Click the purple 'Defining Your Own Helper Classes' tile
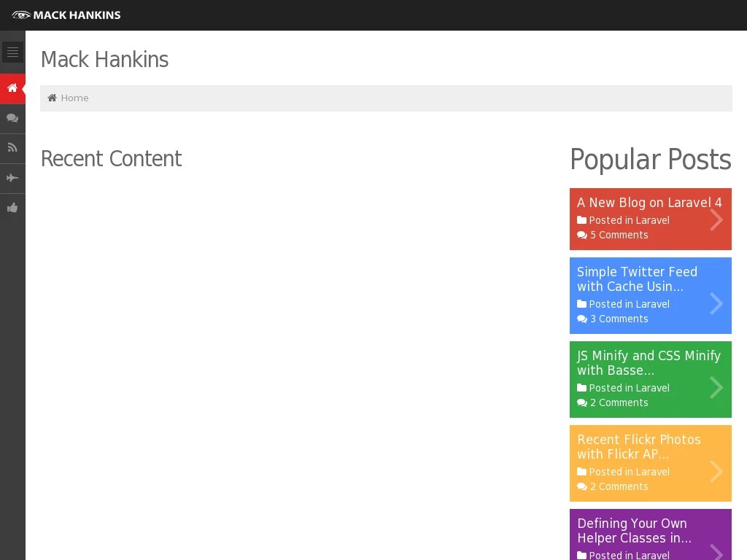 coord(649,534)
